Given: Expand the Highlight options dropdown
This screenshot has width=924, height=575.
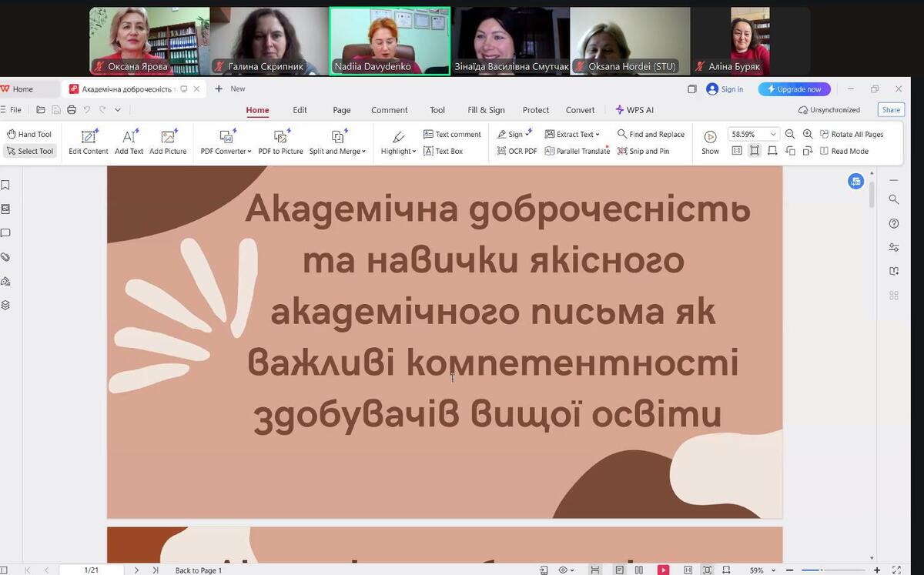Looking at the screenshot, I should (x=398, y=151).
